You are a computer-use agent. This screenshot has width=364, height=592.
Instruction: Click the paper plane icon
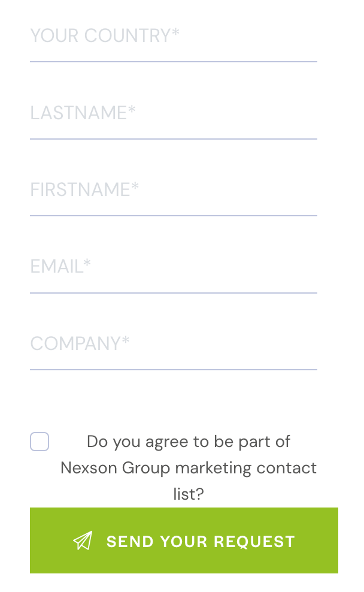83,540
